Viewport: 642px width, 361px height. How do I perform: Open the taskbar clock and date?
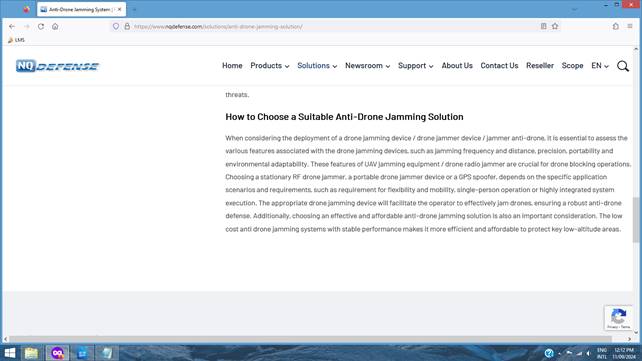click(624, 354)
